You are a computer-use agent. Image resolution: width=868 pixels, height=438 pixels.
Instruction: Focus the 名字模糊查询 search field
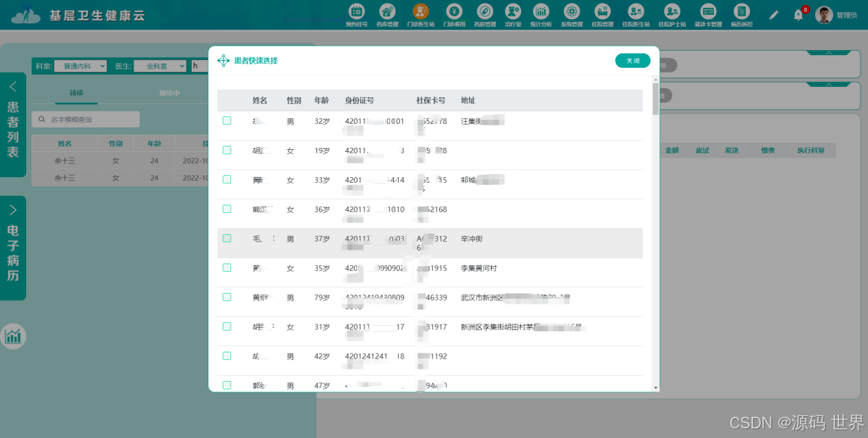click(x=86, y=120)
